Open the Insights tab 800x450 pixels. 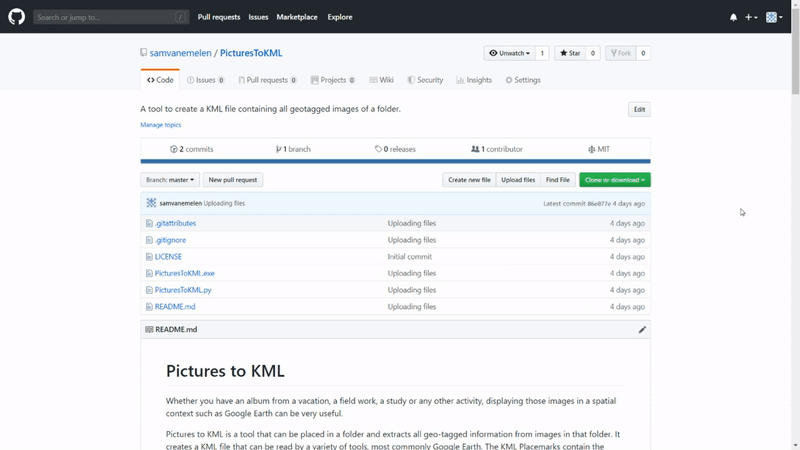474,80
